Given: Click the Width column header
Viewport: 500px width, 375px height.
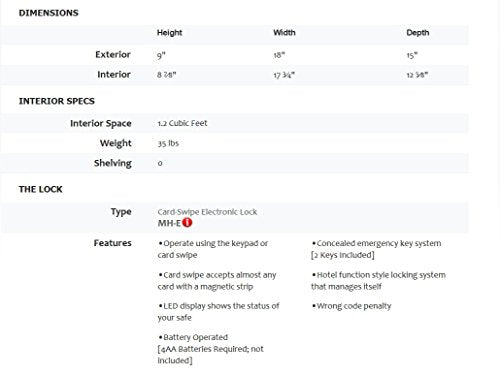Looking at the screenshot, I should coord(284,33).
